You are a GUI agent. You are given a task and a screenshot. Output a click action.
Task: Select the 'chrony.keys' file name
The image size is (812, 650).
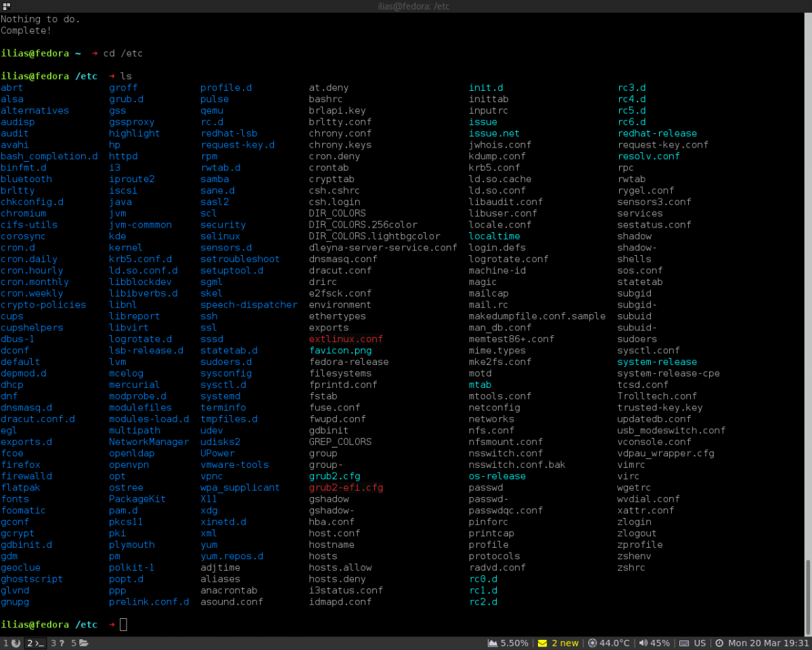340,145
